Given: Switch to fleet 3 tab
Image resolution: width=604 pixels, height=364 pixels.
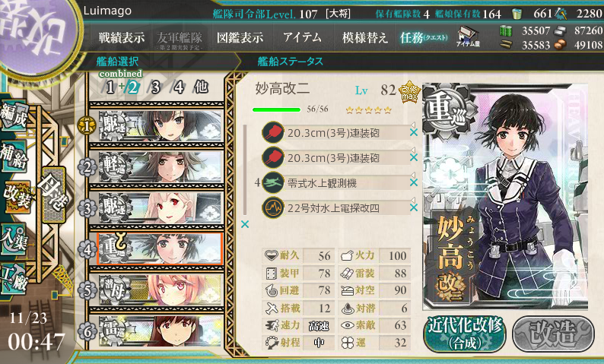Looking at the screenshot, I should point(155,87).
